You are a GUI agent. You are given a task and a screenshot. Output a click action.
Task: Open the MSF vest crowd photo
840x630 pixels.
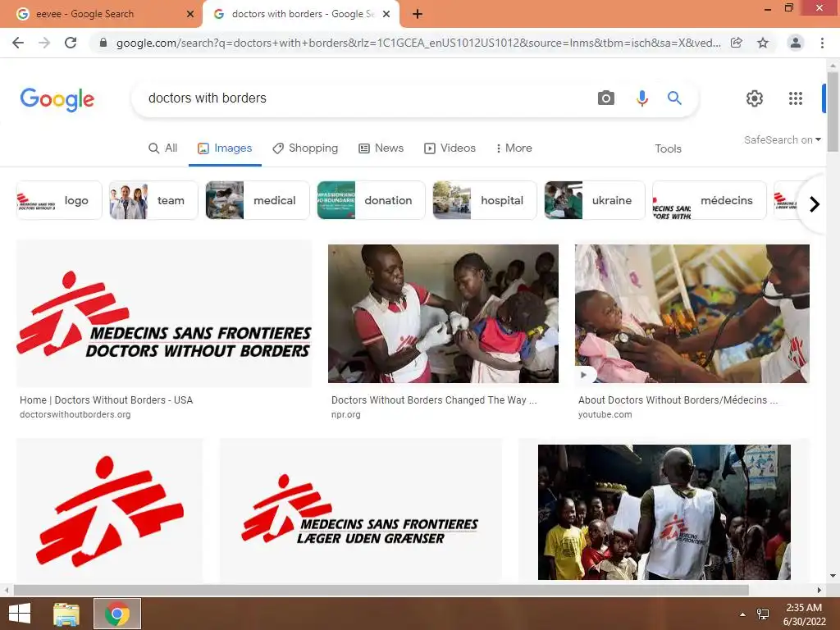(x=664, y=512)
